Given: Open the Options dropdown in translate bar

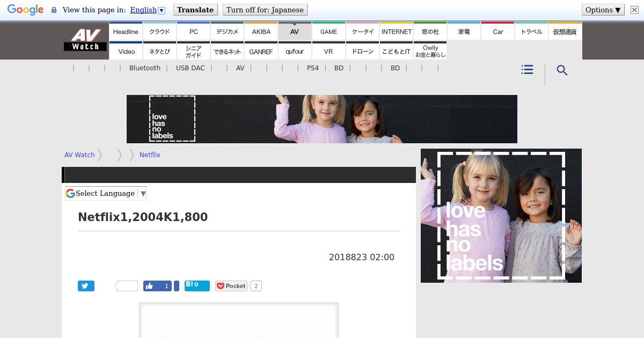Looking at the screenshot, I should point(603,10).
